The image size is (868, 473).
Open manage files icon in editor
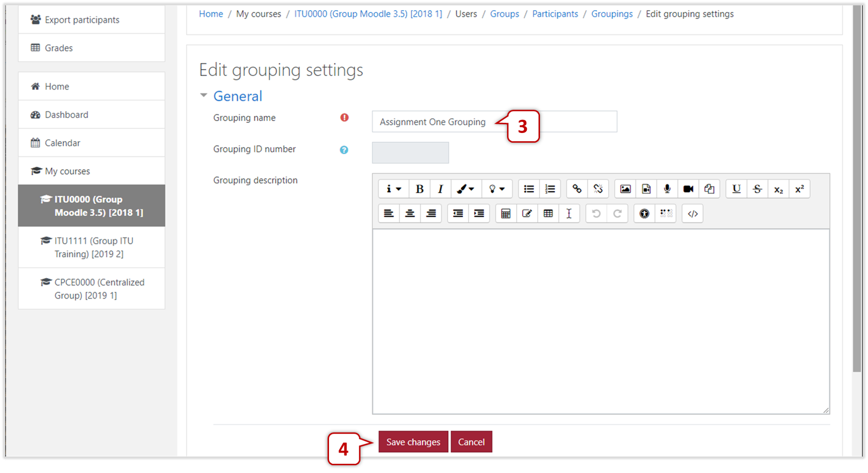coord(709,189)
